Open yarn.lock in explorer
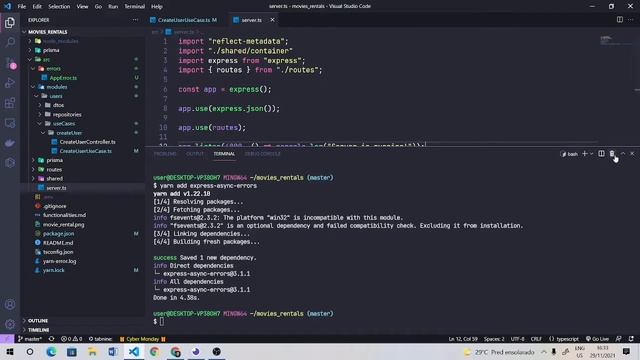Image resolution: width=640 pixels, height=360 pixels. coord(53,270)
